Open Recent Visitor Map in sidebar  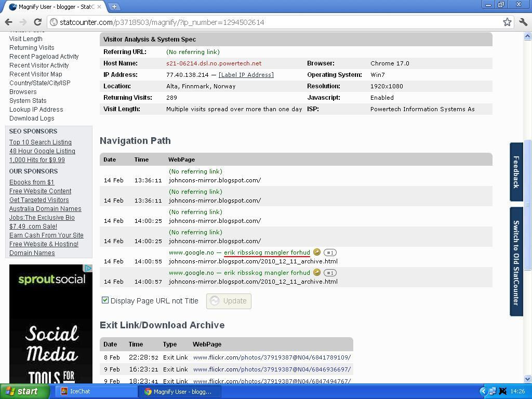[x=36, y=74]
